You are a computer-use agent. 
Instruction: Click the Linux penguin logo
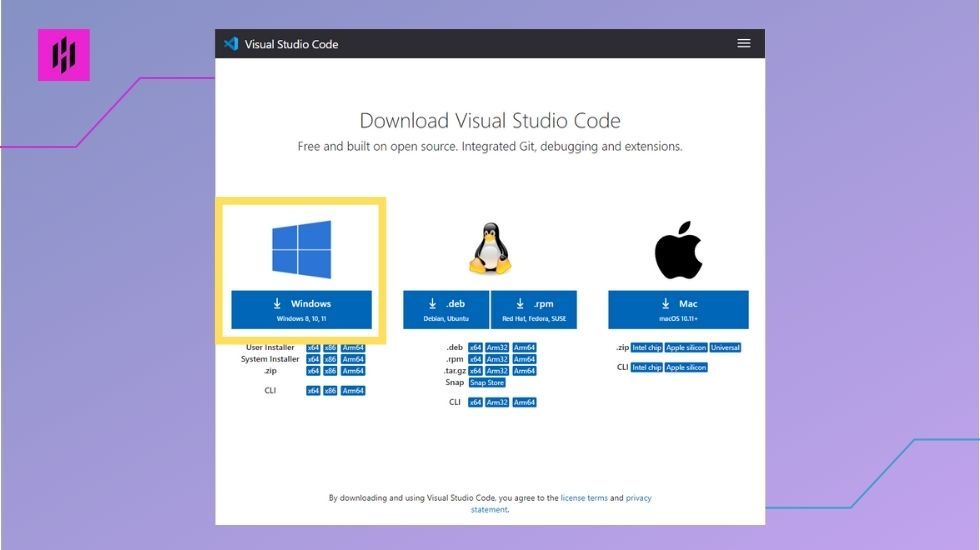tap(490, 248)
